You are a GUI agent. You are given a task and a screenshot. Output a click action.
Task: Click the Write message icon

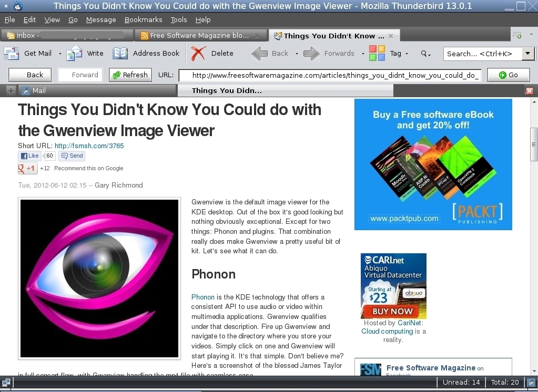click(74, 54)
